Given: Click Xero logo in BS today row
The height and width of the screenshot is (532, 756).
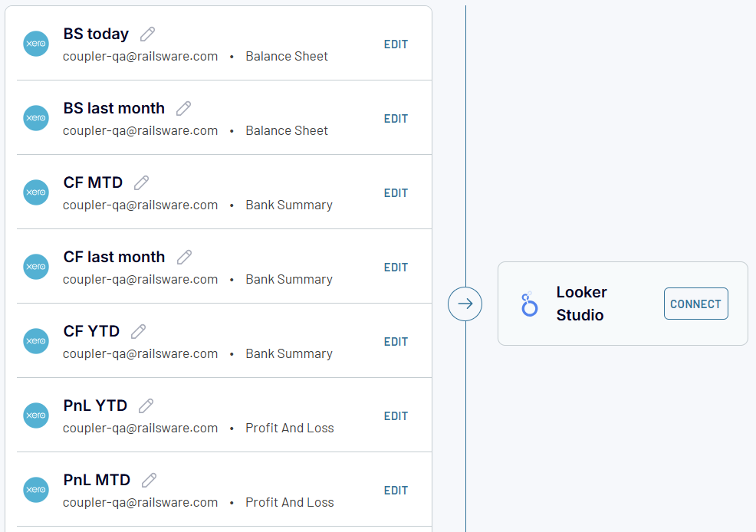Looking at the screenshot, I should pos(36,44).
